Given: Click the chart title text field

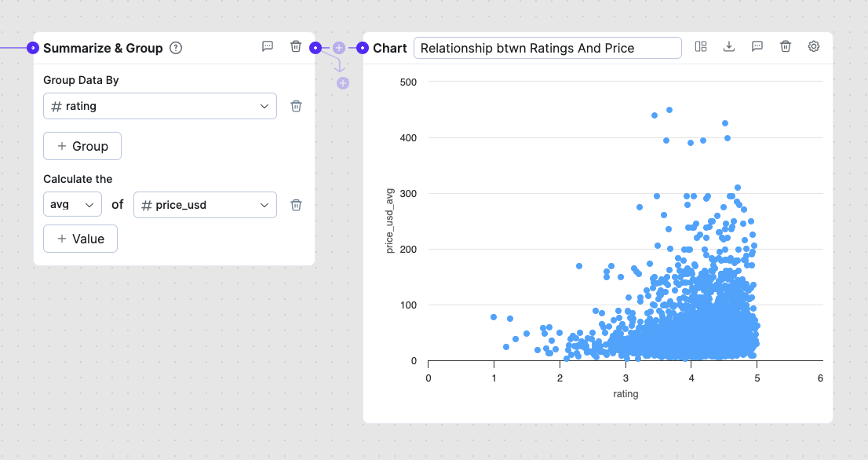Looking at the screenshot, I should click(x=547, y=48).
